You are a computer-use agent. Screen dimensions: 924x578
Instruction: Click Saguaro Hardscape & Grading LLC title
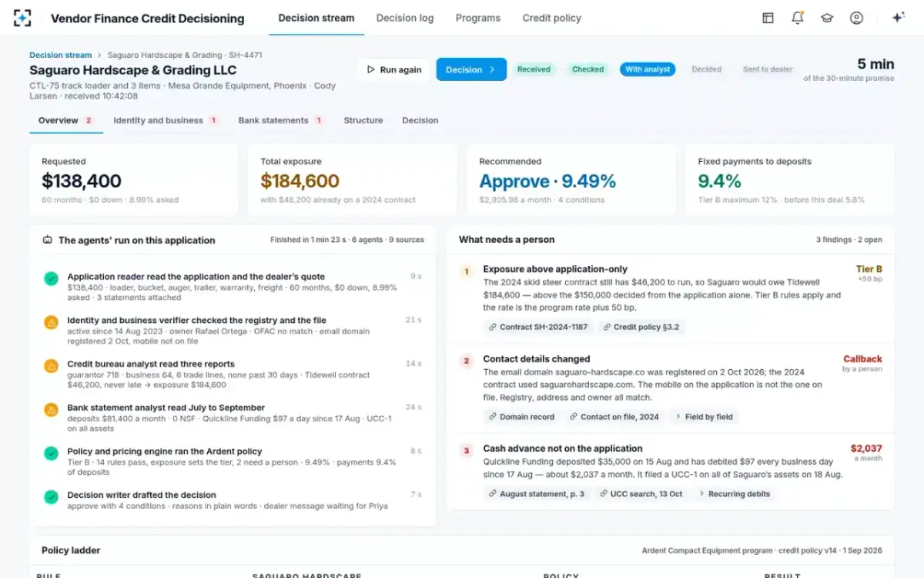[133, 70]
